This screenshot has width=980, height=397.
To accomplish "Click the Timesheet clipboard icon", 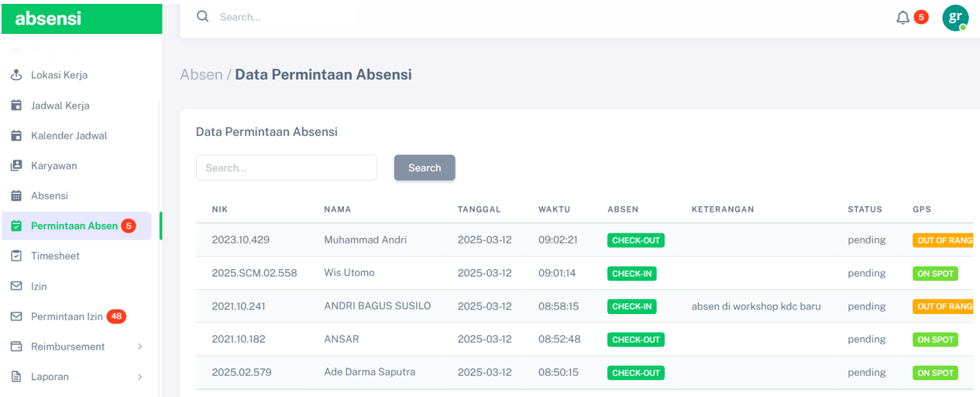I will coord(16,256).
